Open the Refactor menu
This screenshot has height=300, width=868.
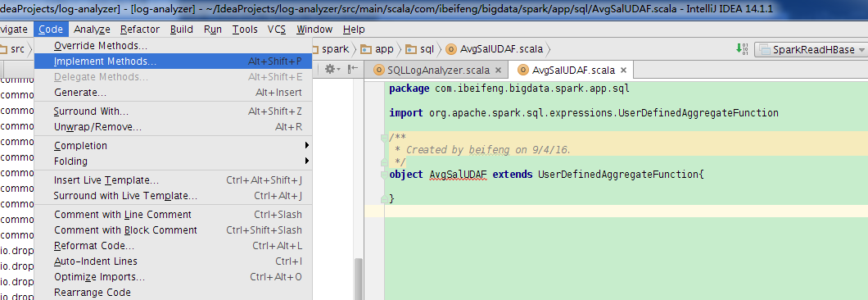140,30
